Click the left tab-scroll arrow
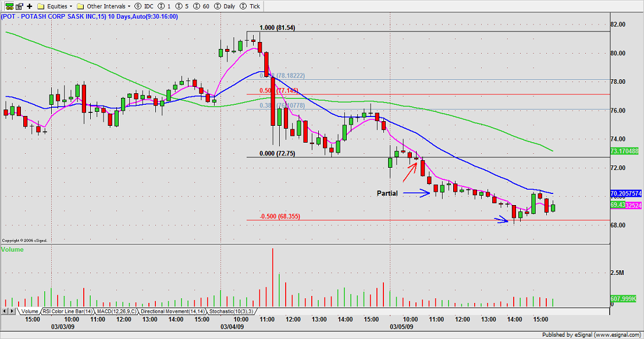This screenshot has height=339, width=644. coord(5,312)
